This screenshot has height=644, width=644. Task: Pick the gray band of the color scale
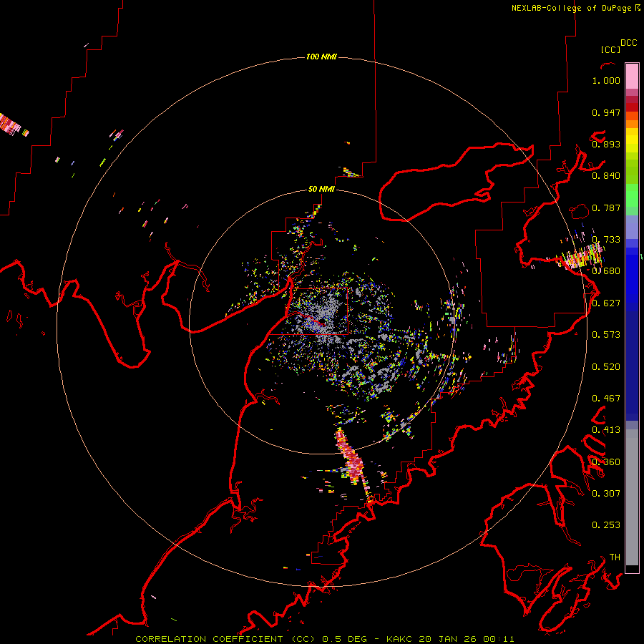pyautogui.click(x=632, y=497)
